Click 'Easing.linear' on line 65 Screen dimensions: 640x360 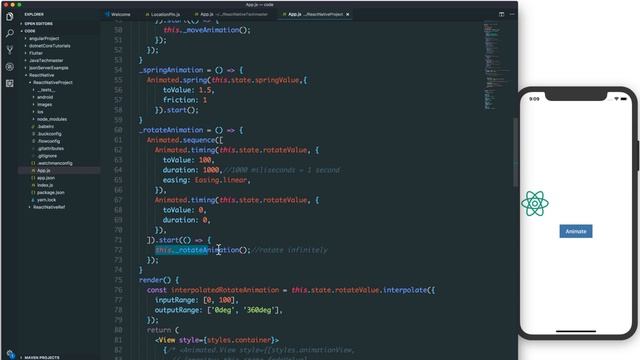coord(221,180)
